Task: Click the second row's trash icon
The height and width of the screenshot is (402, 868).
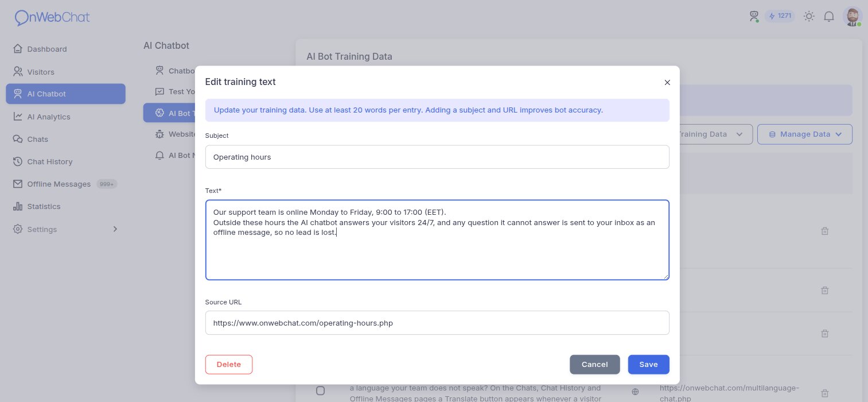Action: tap(825, 291)
